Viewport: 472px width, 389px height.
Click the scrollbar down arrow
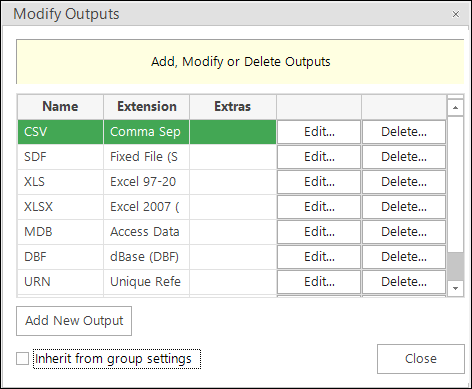pos(455,288)
